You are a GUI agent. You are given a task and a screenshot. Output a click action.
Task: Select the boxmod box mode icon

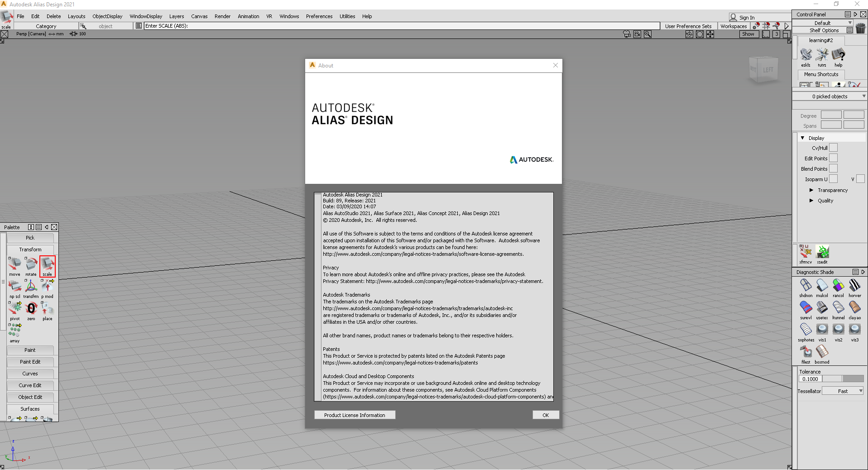pyautogui.click(x=822, y=354)
